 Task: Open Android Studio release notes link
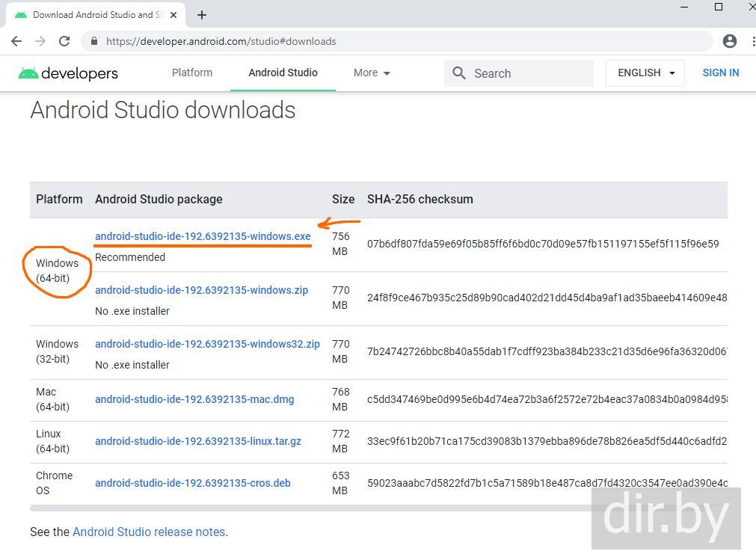(x=149, y=532)
